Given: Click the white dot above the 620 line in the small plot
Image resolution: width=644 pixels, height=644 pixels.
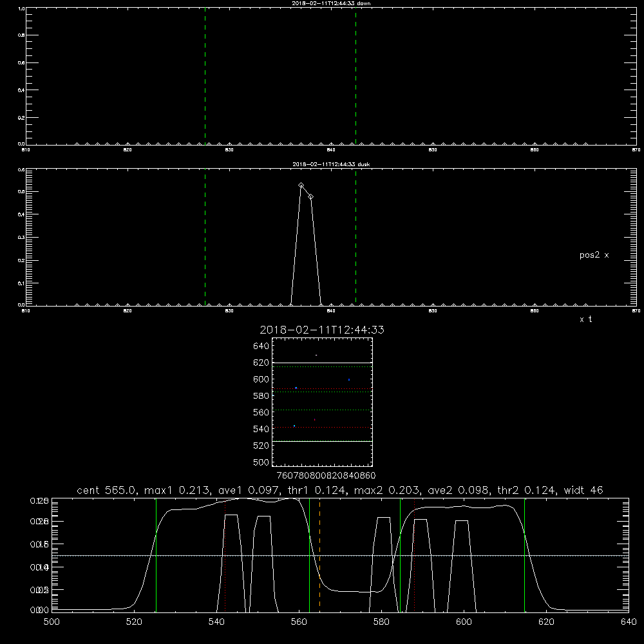Looking at the screenshot, I should [x=316, y=355].
